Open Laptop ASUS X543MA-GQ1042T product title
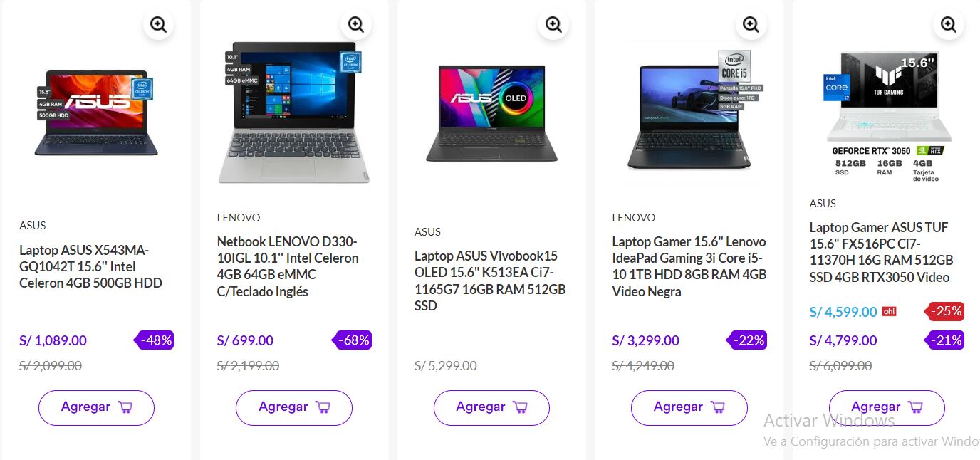The image size is (980, 460). [90, 266]
